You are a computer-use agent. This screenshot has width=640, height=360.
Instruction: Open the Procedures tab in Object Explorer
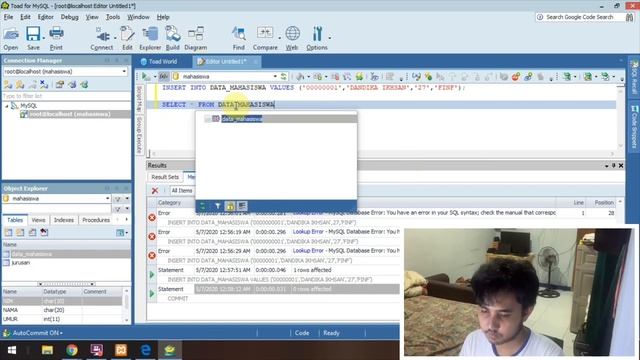96,220
